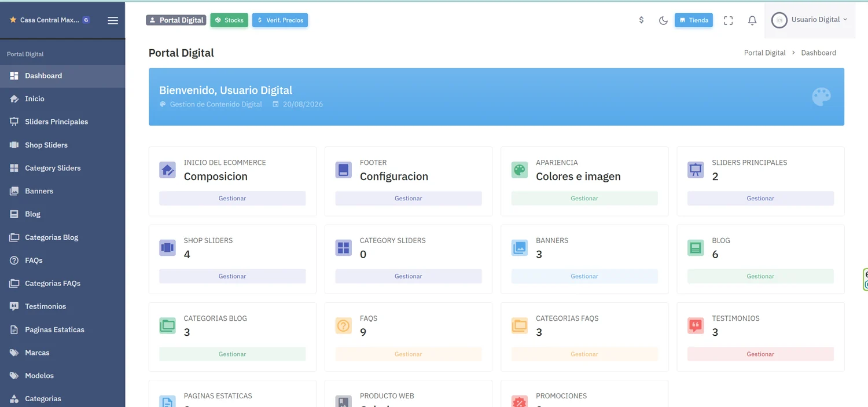Click Gestionar under Sliders Principales card
Image resolution: width=868 pixels, height=407 pixels.
coord(760,199)
